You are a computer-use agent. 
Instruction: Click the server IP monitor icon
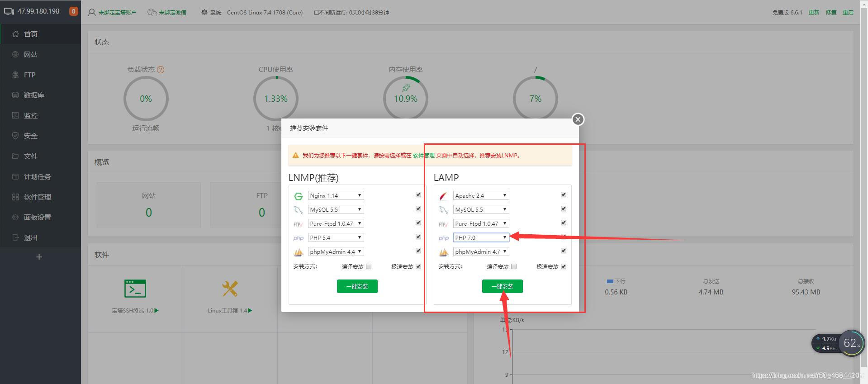[x=9, y=11]
